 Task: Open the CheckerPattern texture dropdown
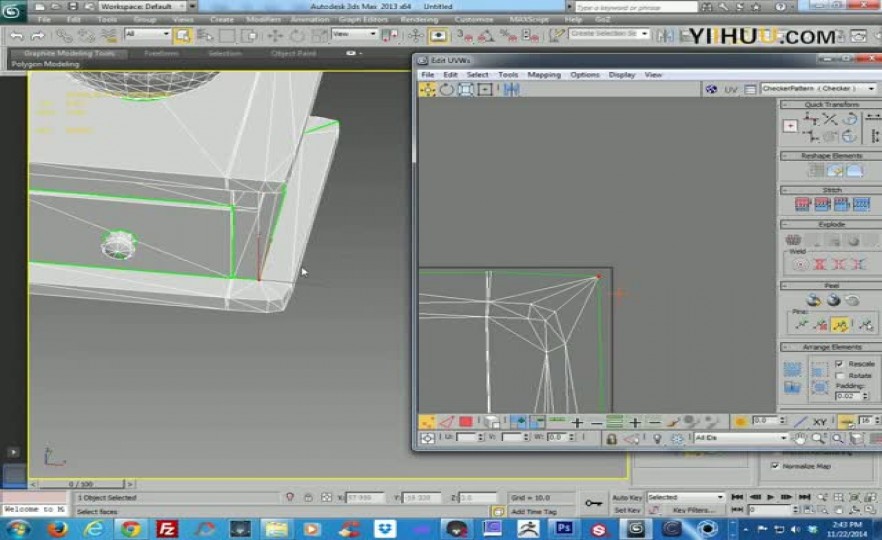[x=818, y=88]
